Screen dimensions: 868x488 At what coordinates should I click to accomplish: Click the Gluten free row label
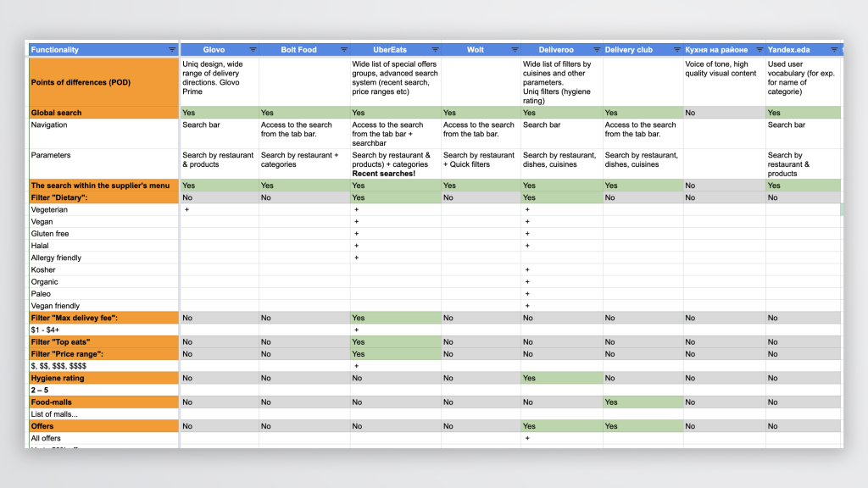tap(103, 234)
